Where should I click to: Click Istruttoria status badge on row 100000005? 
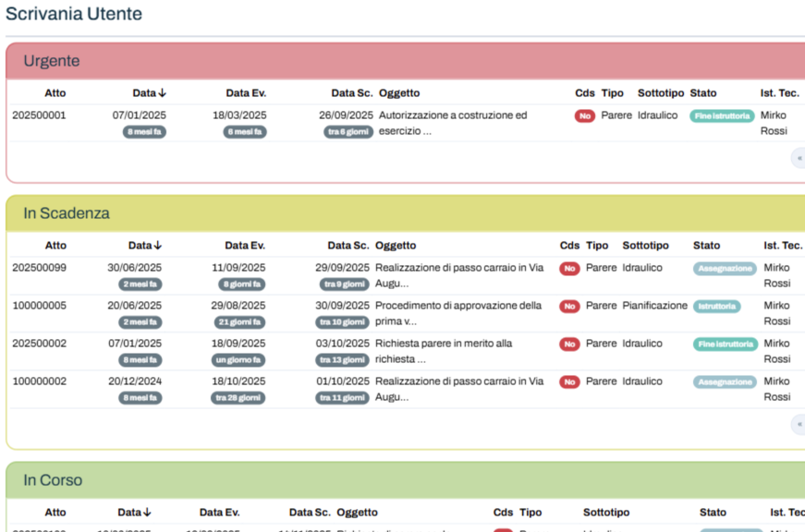pos(716,307)
